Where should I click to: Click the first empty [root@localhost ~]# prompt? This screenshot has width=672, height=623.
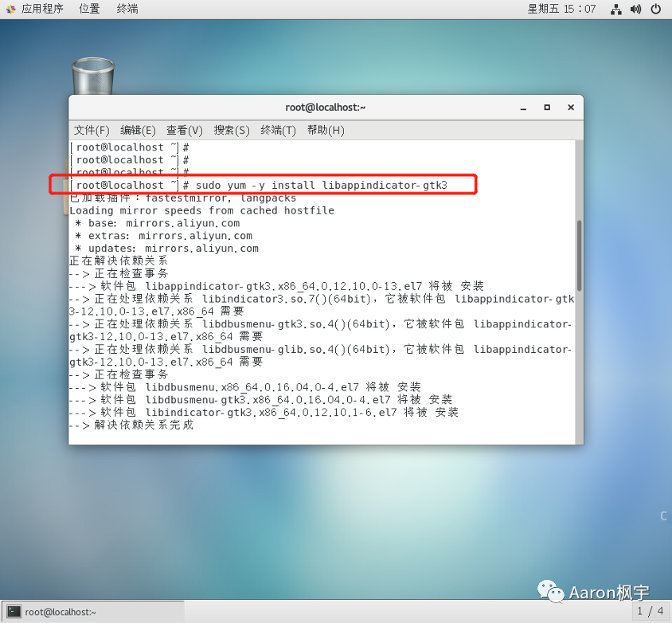pyautogui.click(x=129, y=147)
